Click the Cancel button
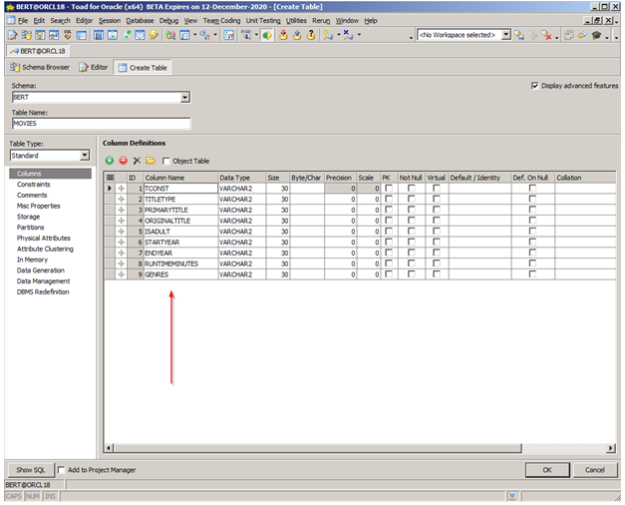 595,470
